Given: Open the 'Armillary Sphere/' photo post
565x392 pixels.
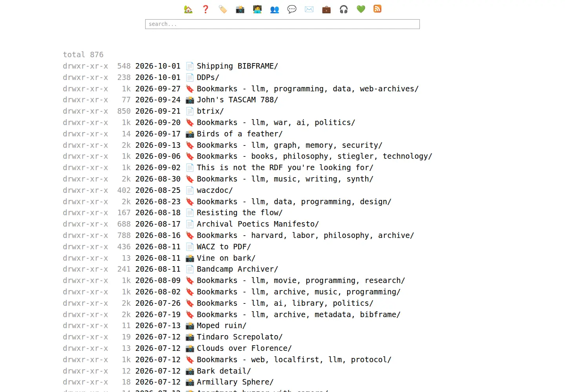Looking at the screenshot, I should click(235, 382).
